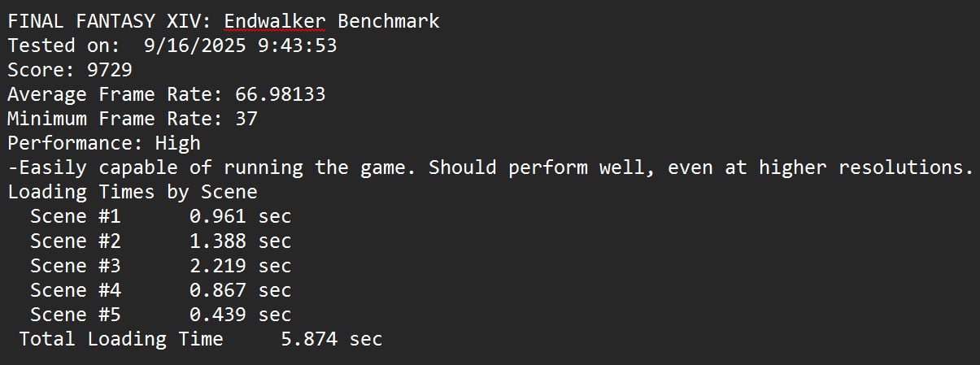Click the Scene #3 loading time 2.219
980x365 pixels.
click(218, 265)
